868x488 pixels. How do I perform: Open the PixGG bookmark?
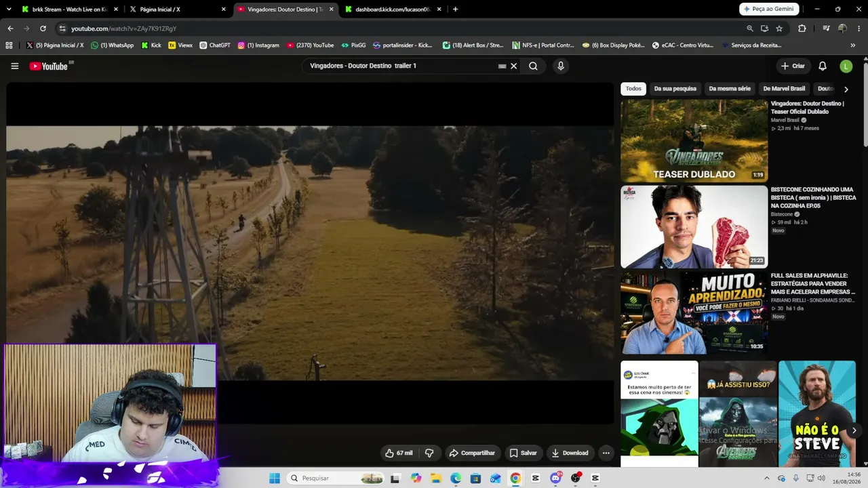click(353, 45)
